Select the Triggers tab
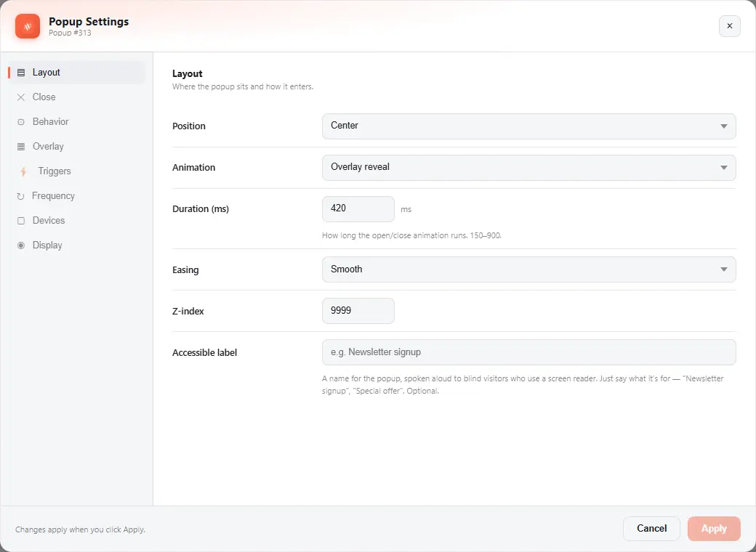The height and width of the screenshot is (552, 756). point(76,171)
